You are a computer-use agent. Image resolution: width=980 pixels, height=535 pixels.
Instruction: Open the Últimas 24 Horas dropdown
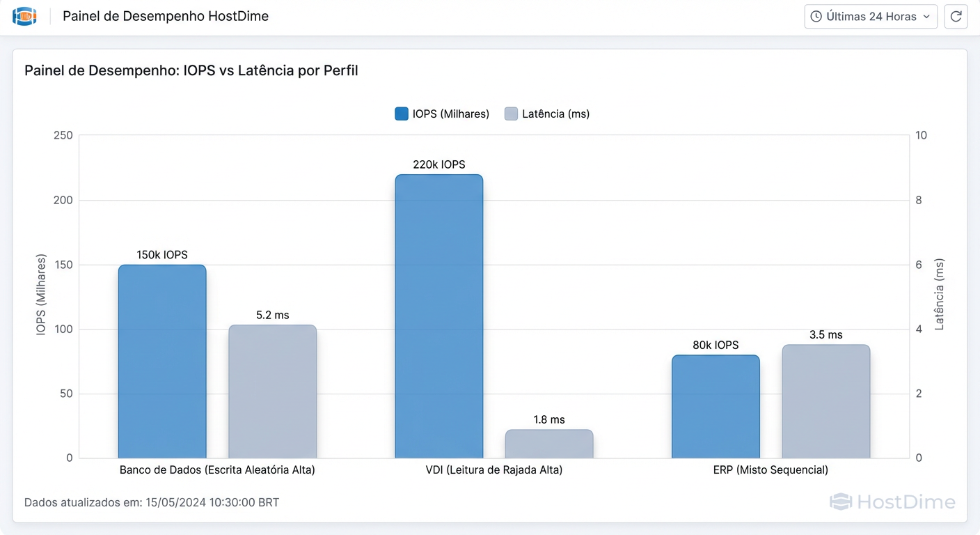[870, 15]
